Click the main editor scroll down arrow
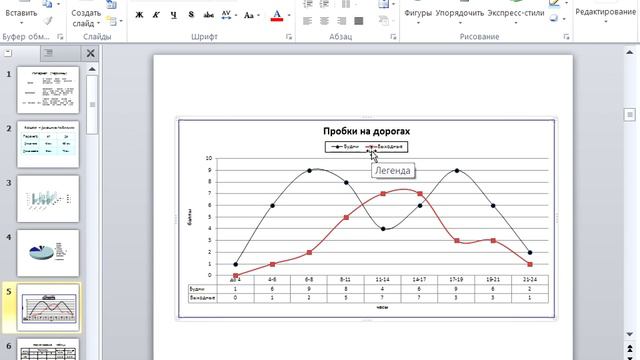The width and height of the screenshot is (640, 360). point(629,334)
